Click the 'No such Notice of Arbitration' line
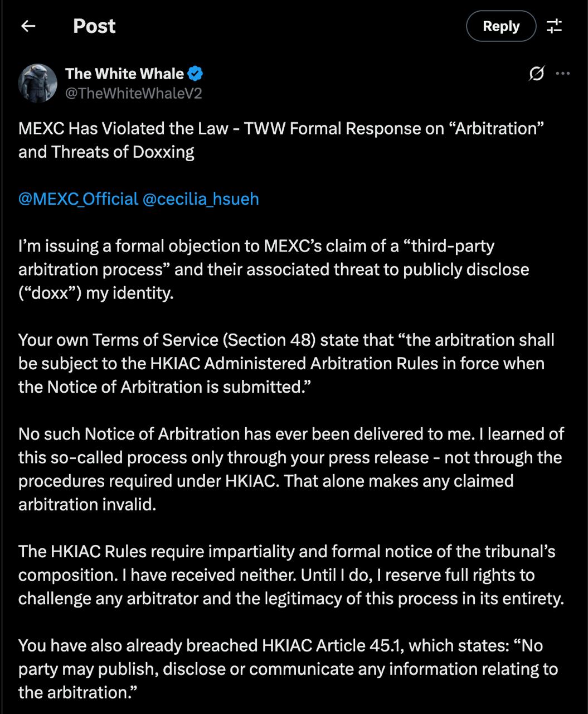The image size is (588, 714). 291,433
